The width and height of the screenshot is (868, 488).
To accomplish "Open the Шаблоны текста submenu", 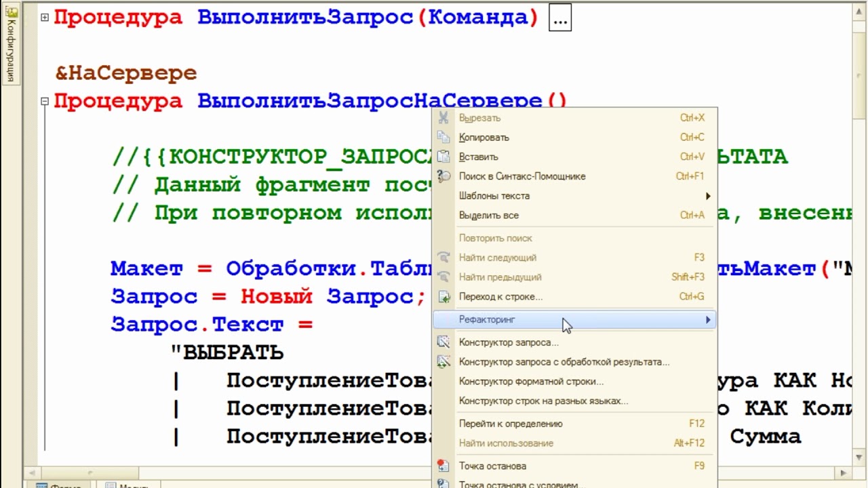I will pyautogui.click(x=574, y=196).
